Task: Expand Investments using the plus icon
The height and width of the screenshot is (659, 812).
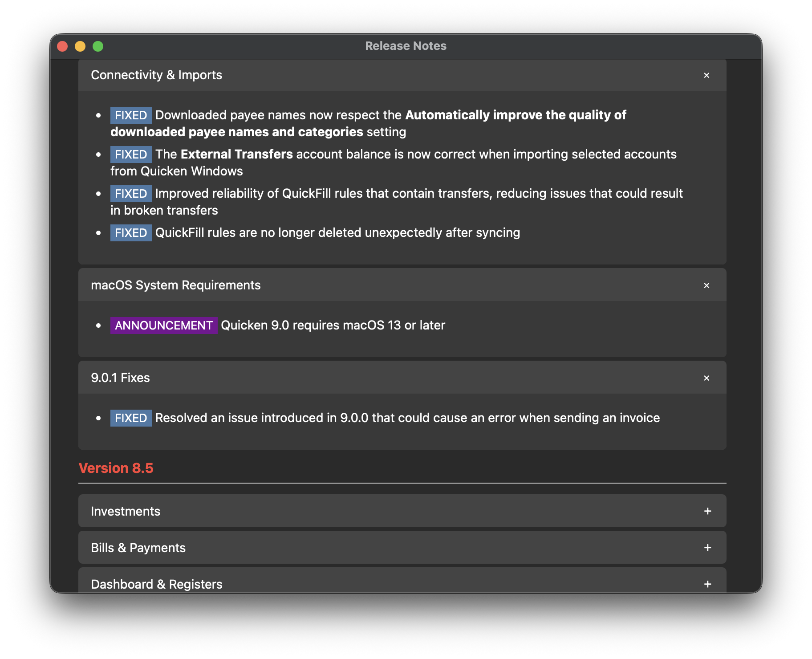Action: (707, 511)
